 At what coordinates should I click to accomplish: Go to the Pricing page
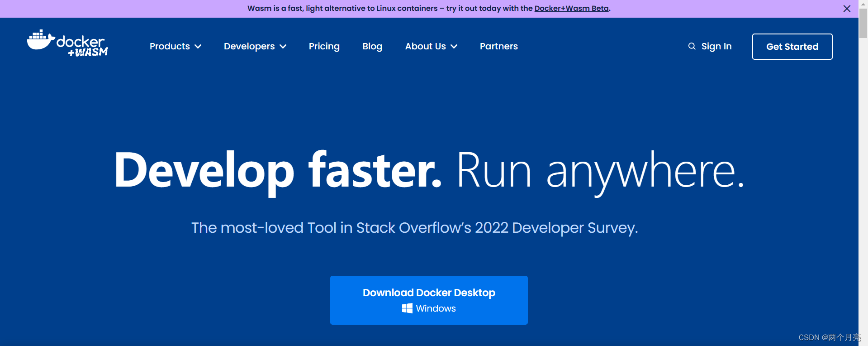tap(324, 46)
